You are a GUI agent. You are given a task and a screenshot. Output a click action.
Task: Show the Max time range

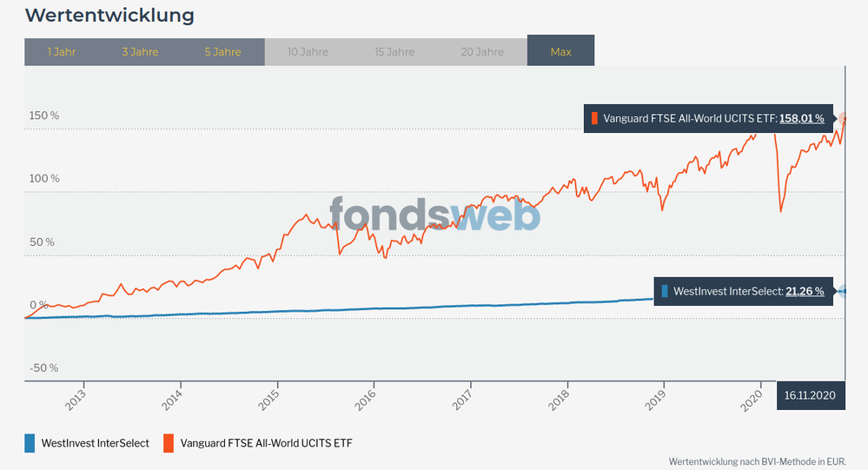[560, 51]
